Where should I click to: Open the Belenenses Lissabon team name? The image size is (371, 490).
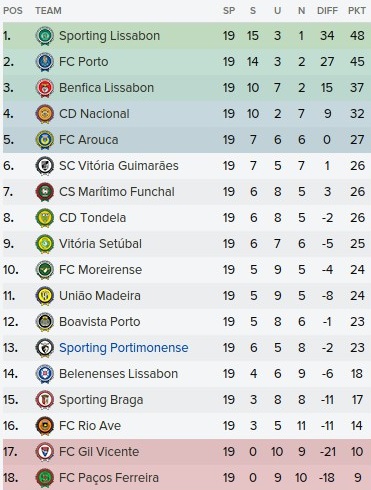tap(118, 374)
